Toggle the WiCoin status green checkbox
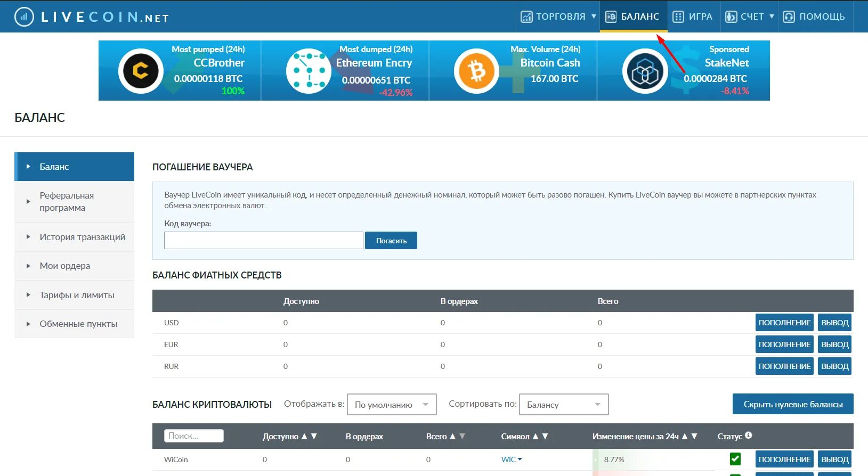This screenshot has height=476, width=868. [x=735, y=458]
